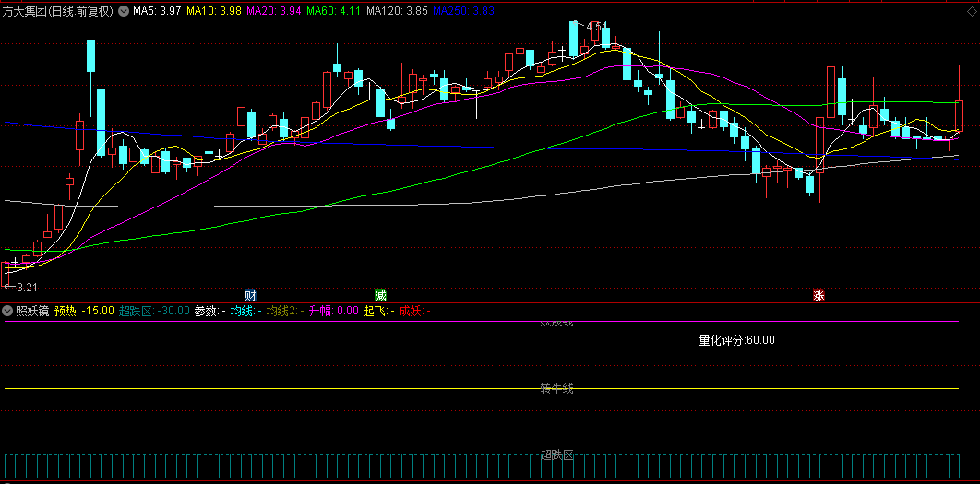The height and width of the screenshot is (484, 980).
Task: Click the 预热: -15.00 value
Action: click(x=84, y=311)
